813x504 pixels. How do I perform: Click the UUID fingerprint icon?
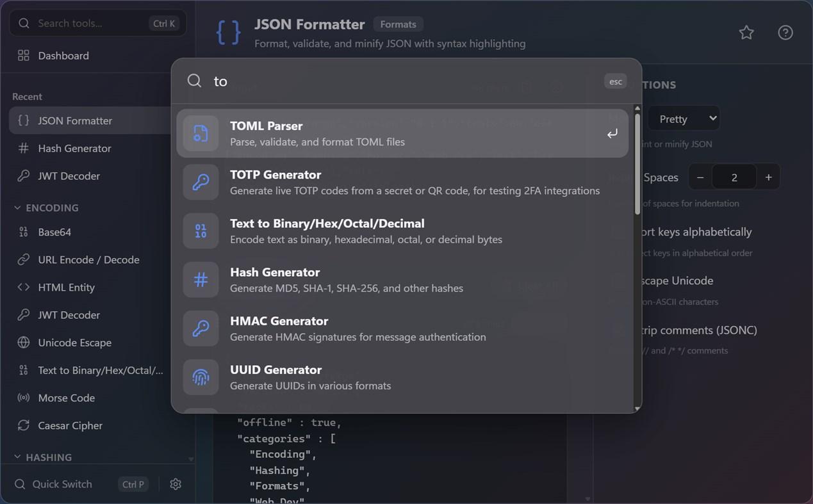pyautogui.click(x=201, y=377)
